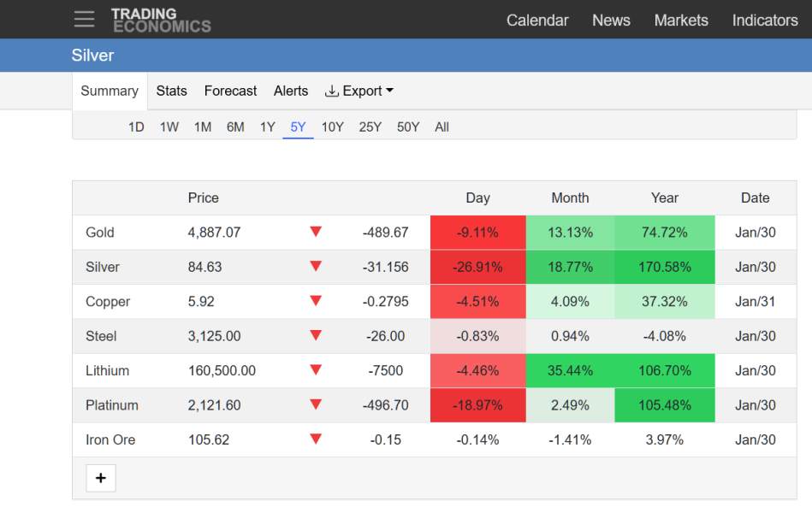Image resolution: width=812 pixels, height=513 pixels.
Task: Click the red down arrow in Platinum row
Action: [316, 405]
